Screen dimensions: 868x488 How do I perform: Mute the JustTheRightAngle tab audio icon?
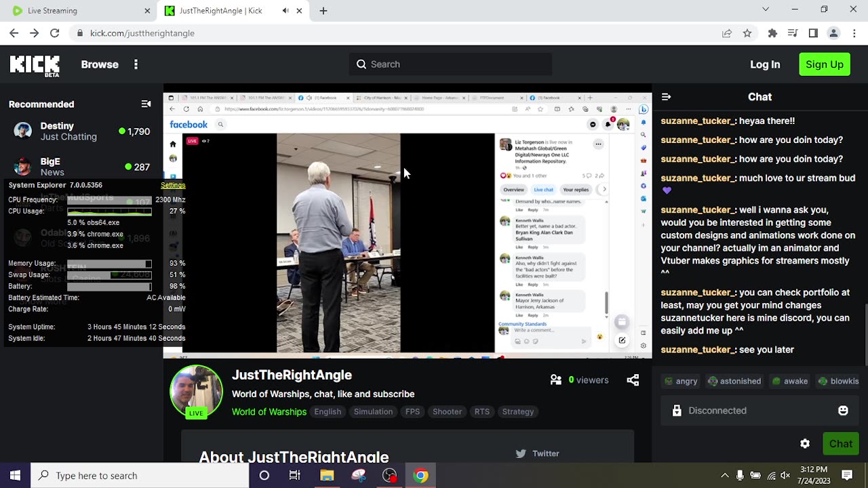(x=285, y=11)
